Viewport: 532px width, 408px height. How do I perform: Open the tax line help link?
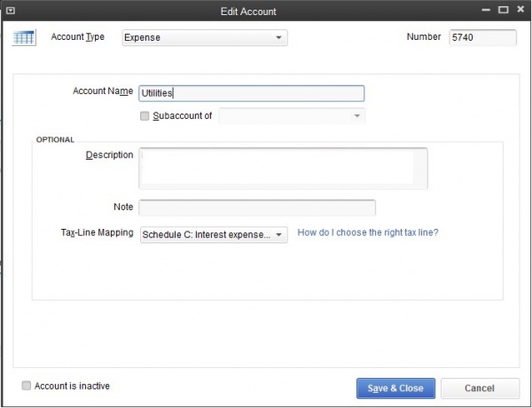point(368,232)
